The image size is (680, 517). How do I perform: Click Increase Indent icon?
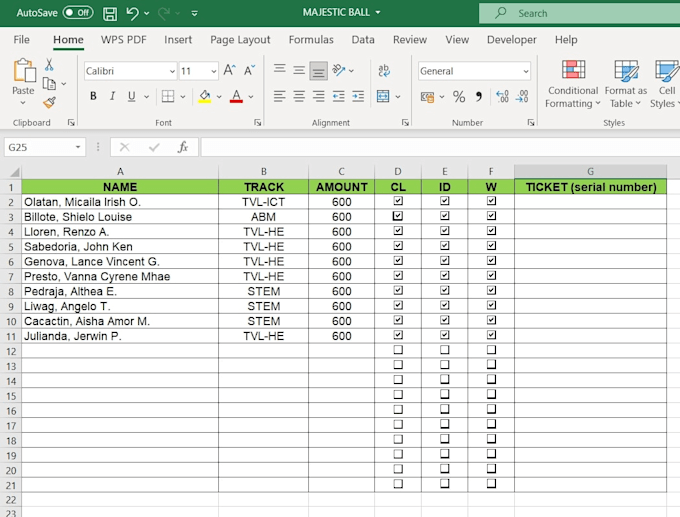(x=358, y=96)
